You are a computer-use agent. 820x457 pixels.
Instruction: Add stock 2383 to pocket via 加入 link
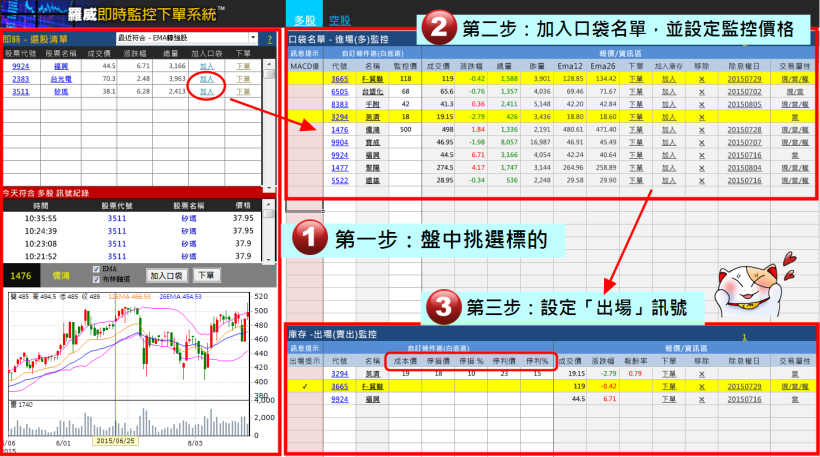207,79
